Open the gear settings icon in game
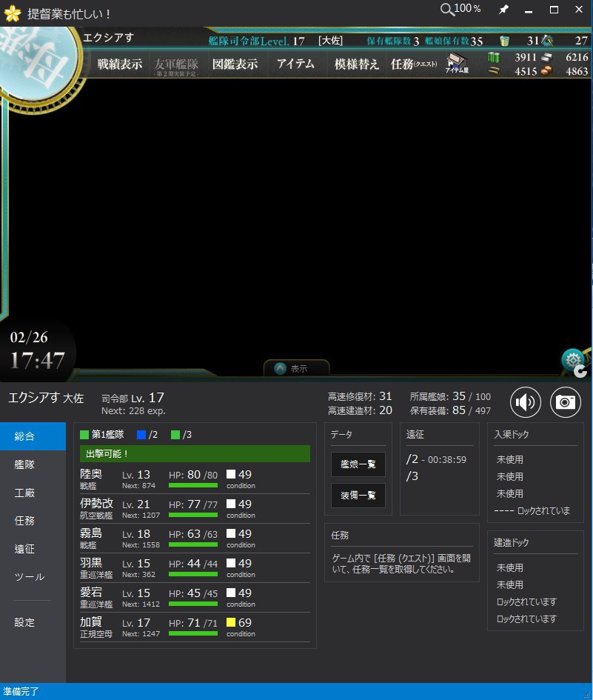 (x=572, y=360)
